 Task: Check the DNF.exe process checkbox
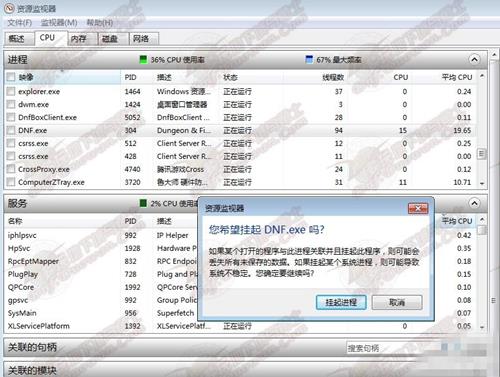coord(11,130)
